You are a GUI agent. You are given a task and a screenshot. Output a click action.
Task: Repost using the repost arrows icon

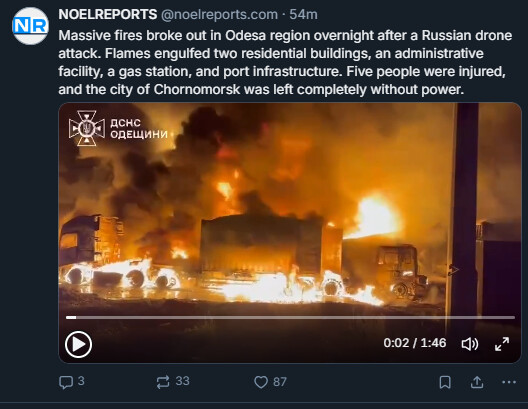click(x=163, y=382)
